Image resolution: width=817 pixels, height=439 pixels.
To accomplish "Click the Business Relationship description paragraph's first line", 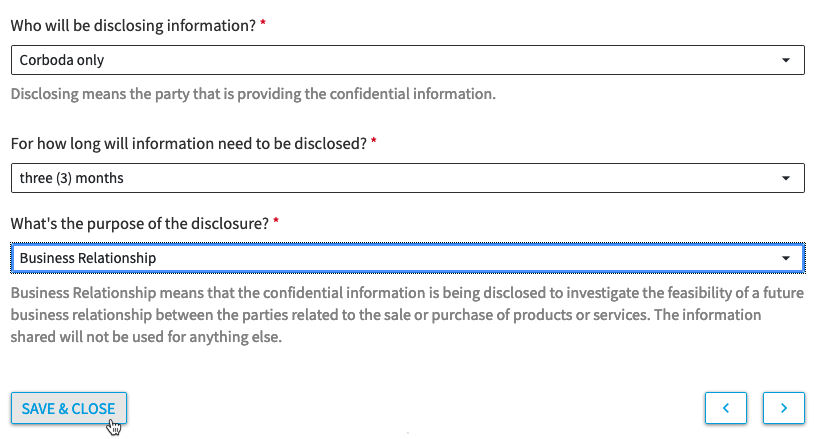I will point(407,293).
